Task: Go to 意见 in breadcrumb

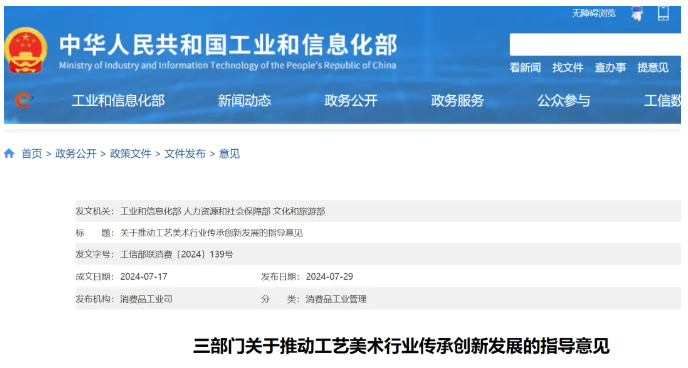Action: click(x=229, y=154)
